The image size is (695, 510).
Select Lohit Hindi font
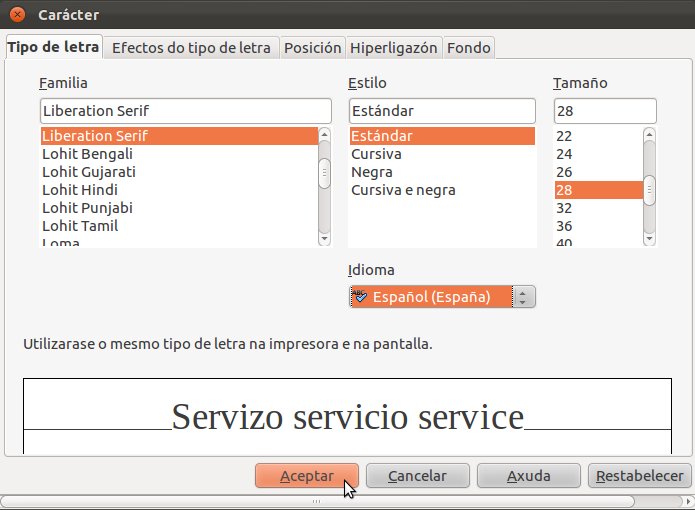click(179, 190)
